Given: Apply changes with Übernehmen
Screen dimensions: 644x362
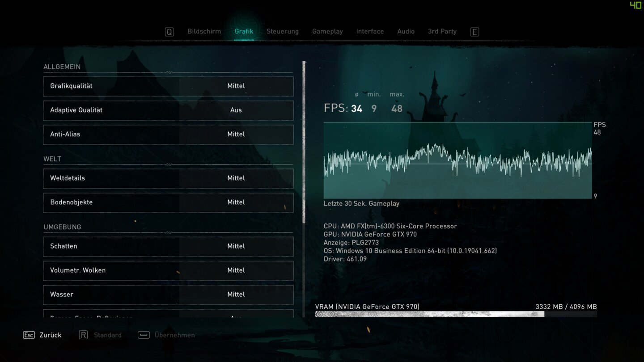Looking at the screenshot, I should (x=174, y=335).
